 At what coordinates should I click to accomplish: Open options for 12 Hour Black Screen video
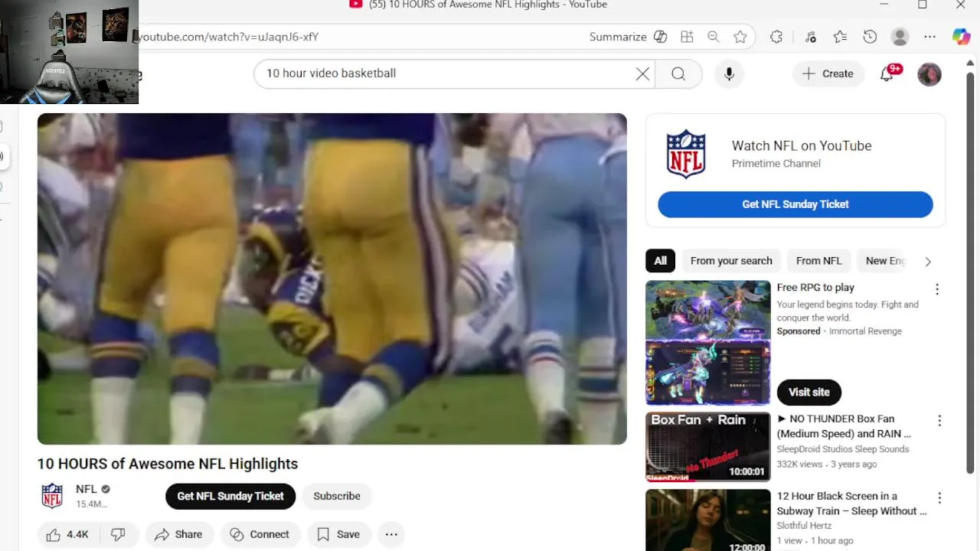pyautogui.click(x=939, y=498)
